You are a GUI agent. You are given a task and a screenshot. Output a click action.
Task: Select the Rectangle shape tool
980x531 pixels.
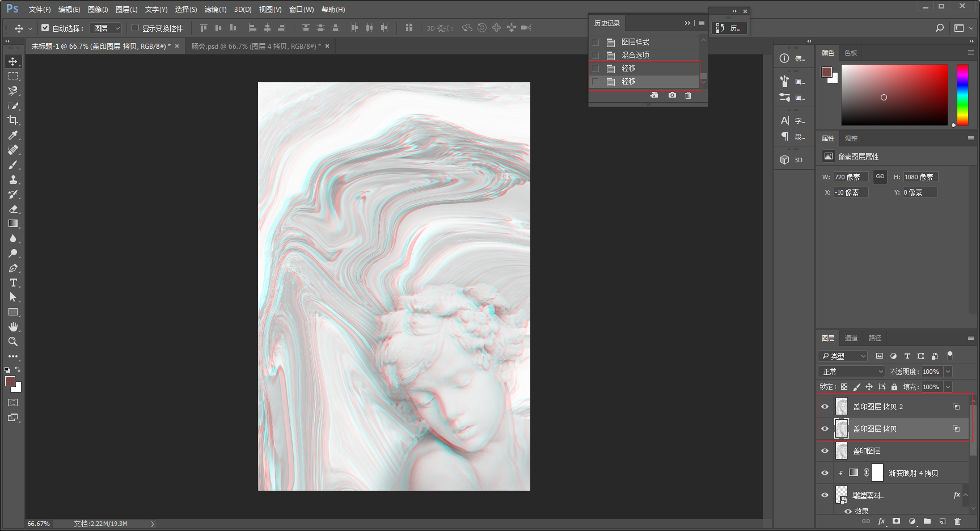(13, 312)
